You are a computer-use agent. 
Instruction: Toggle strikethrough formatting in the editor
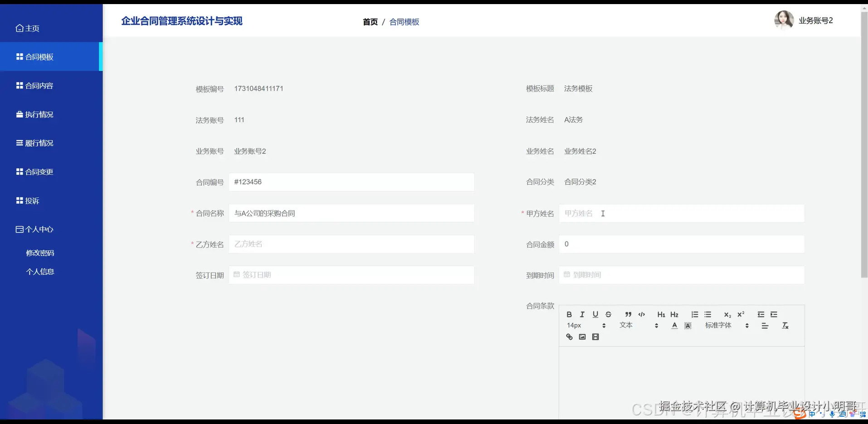coord(608,314)
